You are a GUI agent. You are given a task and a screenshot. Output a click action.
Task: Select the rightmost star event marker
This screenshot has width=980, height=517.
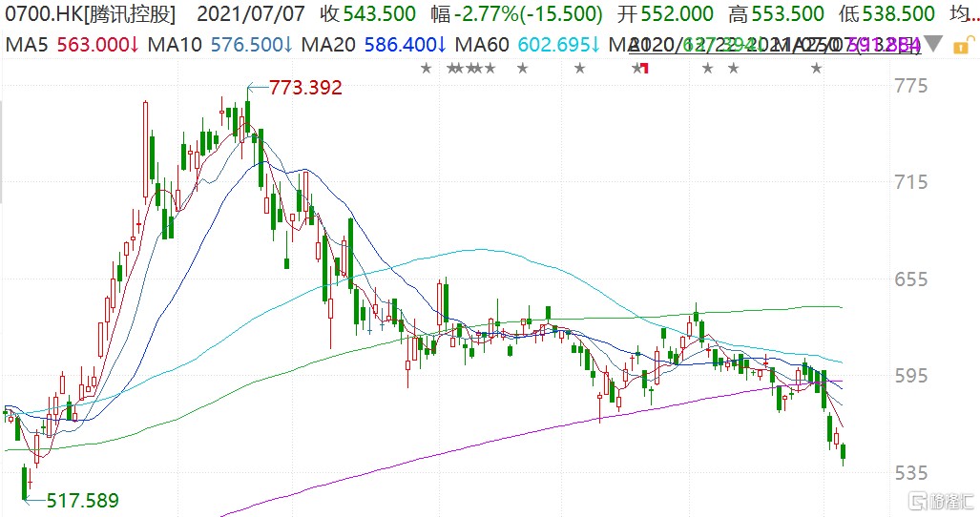[816, 68]
